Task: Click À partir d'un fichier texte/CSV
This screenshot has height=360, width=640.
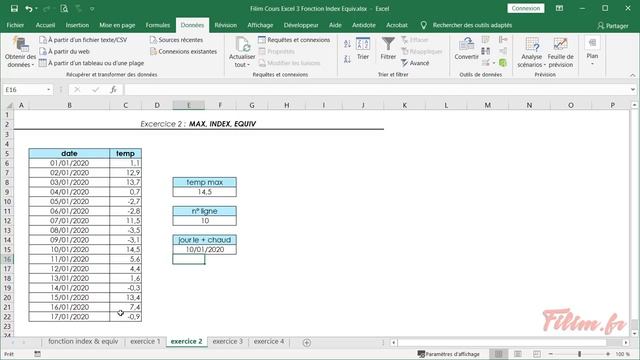Action: 83,40
